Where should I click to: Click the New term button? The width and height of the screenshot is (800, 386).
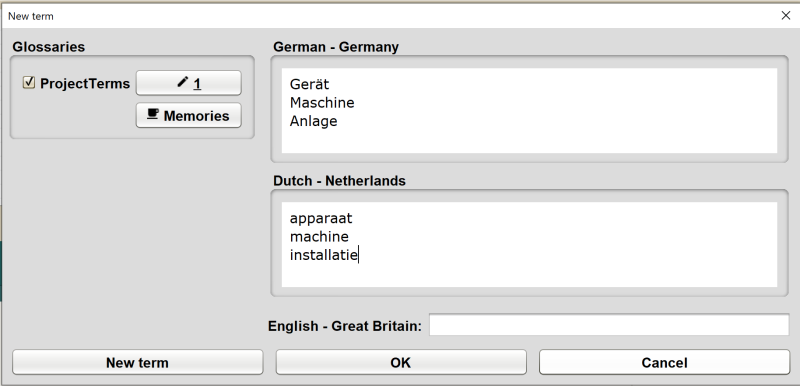point(137,362)
